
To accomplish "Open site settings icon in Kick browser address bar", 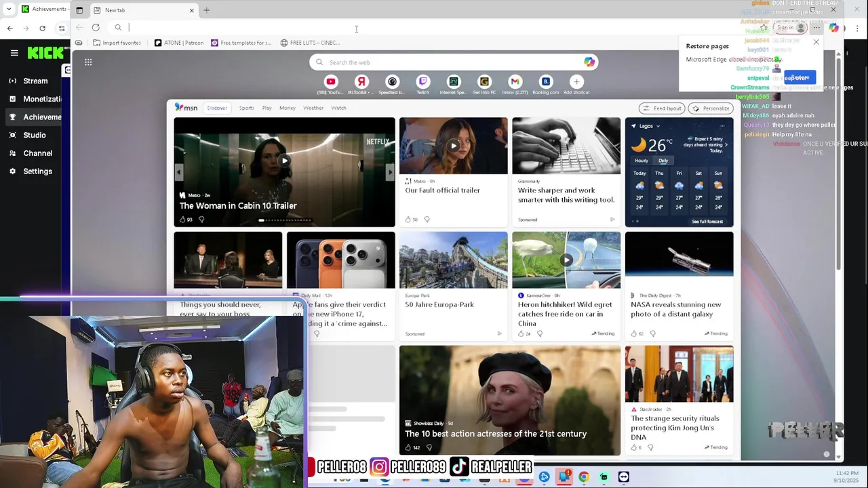I will (62, 28).
